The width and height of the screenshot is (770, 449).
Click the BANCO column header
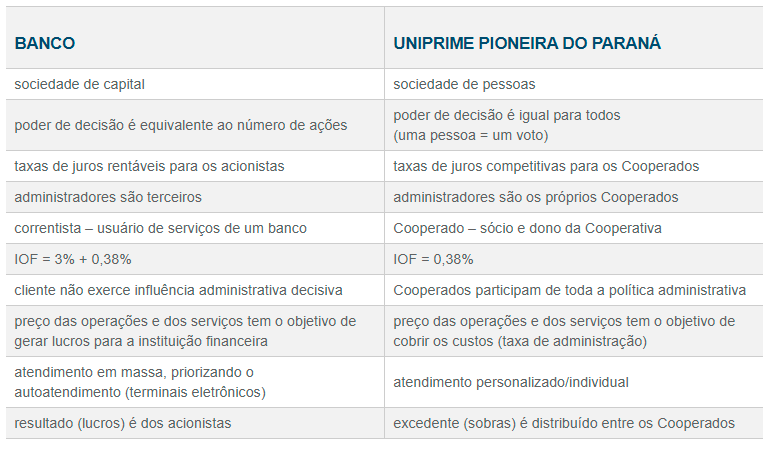(x=45, y=43)
